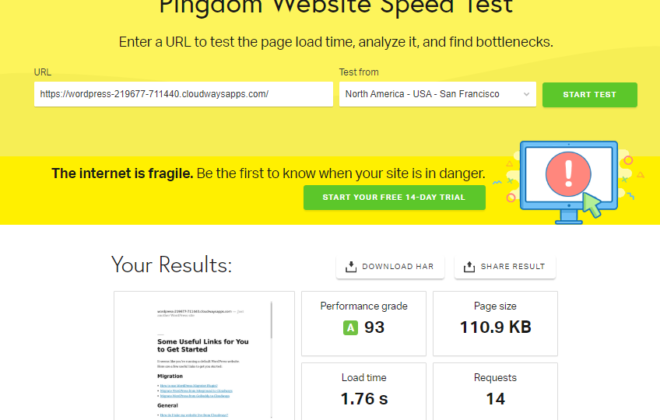Click the SHARE RESULT button

click(505, 266)
